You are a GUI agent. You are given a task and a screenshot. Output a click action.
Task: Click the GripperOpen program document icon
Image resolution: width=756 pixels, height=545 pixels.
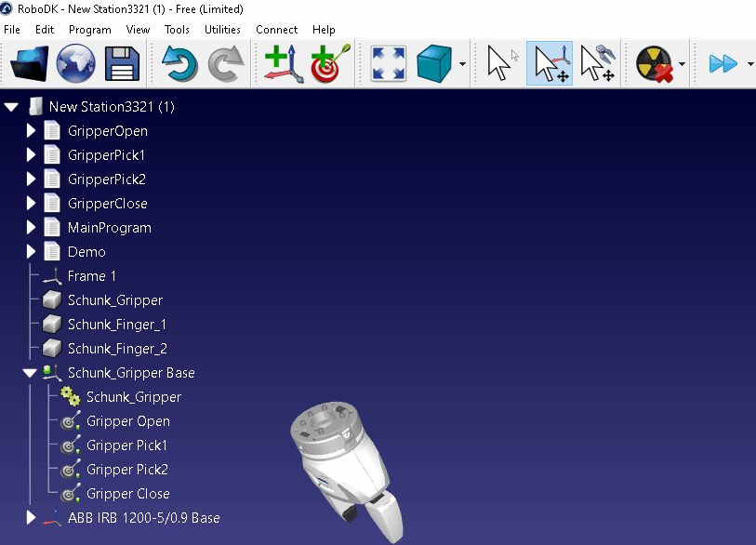pos(52,131)
